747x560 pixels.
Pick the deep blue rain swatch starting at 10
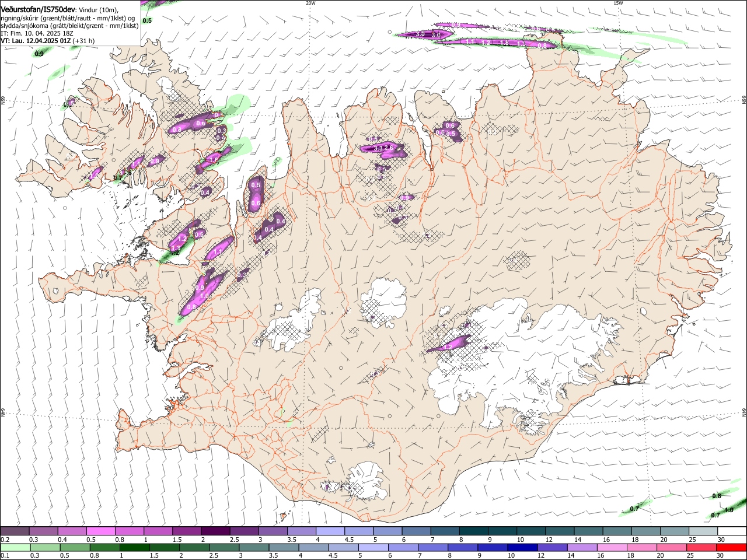click(x=522, y=547)
